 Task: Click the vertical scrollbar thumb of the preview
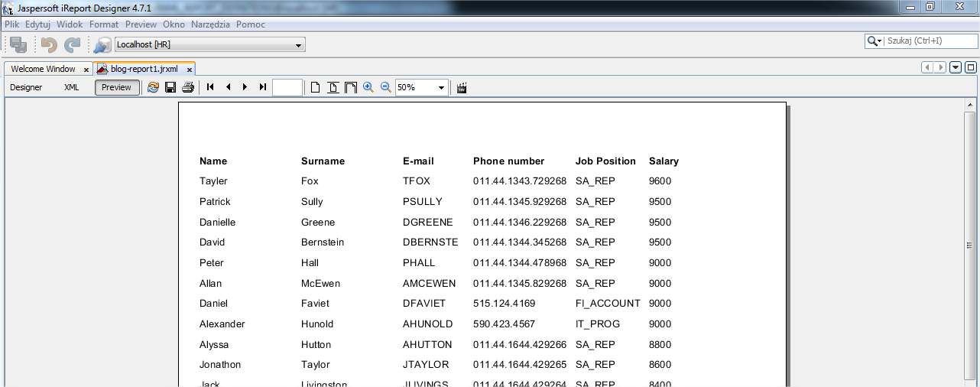[970, 245]
